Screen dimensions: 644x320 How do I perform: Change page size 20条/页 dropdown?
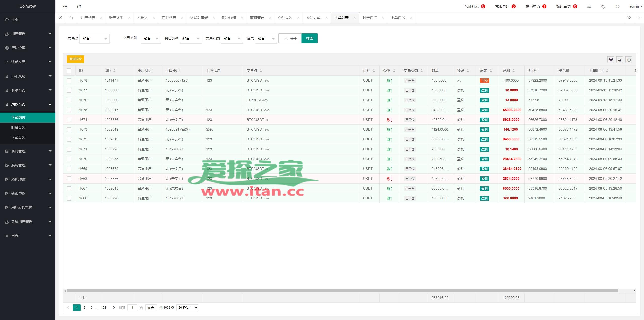[187, 308]
